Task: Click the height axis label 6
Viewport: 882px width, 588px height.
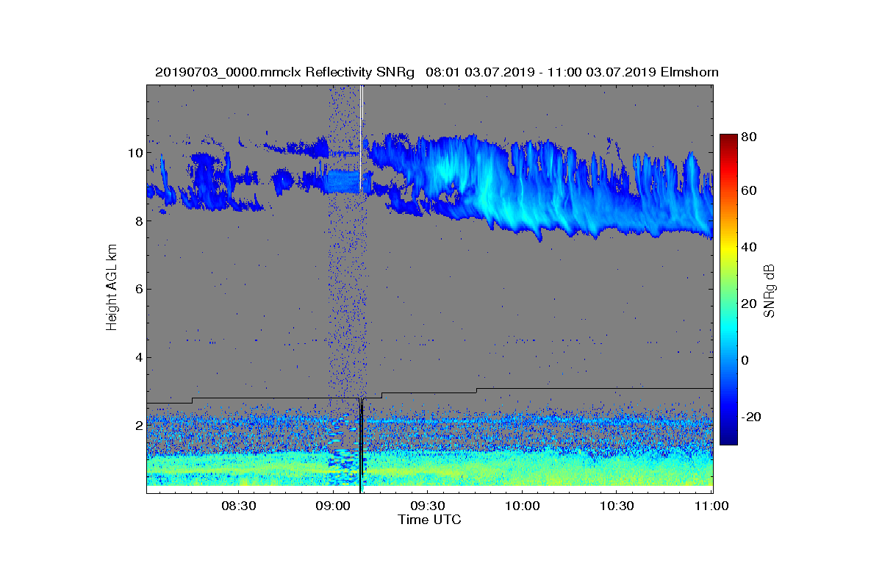Action: pyautogui.click(x=137, y=289)
